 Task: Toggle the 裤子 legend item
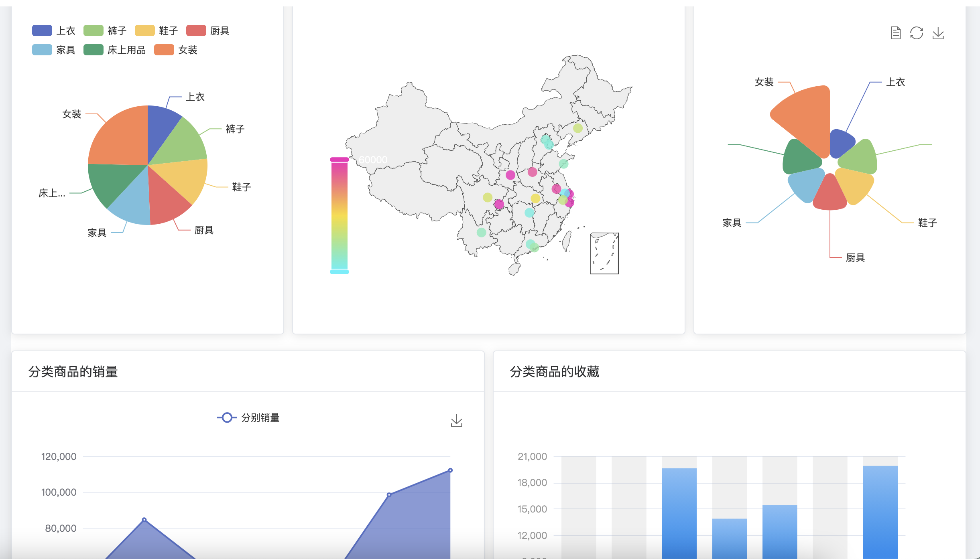tap(94, 30)
